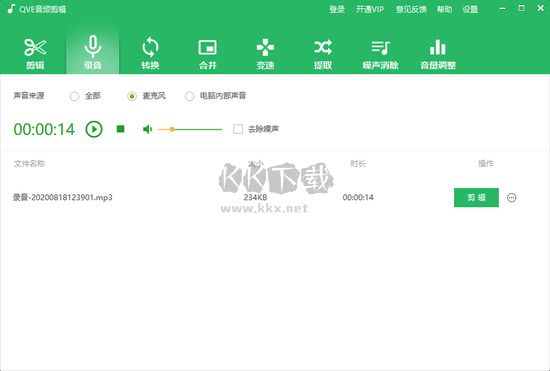
Task: Maximize the QVE window
Action: coord(522,8)
